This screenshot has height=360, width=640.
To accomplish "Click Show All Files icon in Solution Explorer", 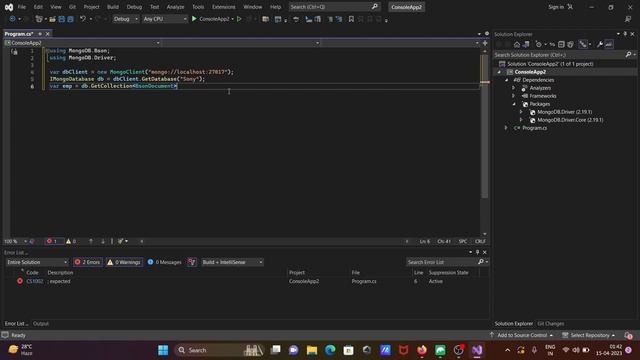I will click(x=570, y=44).
